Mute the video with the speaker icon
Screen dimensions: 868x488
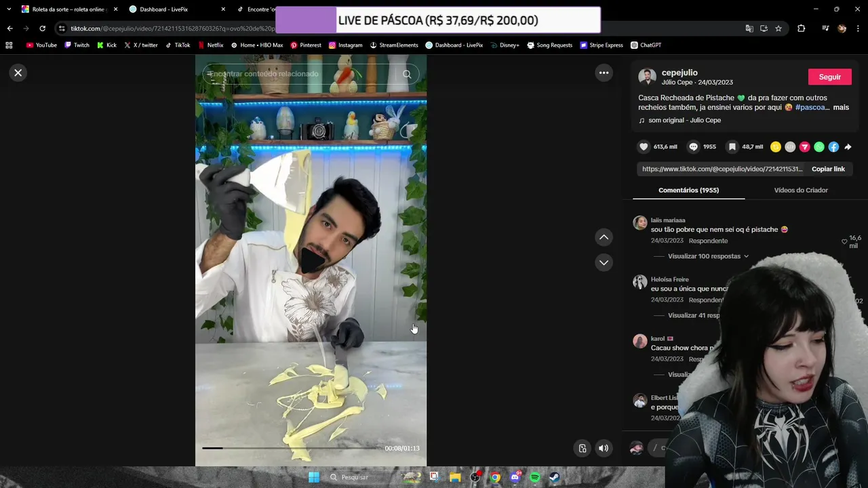point(604,448)
